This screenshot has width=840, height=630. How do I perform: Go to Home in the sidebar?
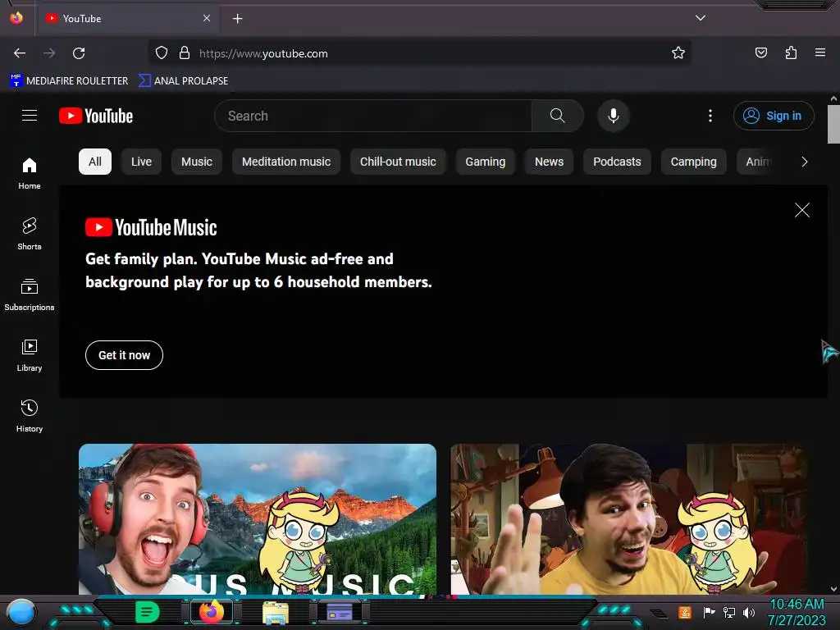tap(30, 174)
